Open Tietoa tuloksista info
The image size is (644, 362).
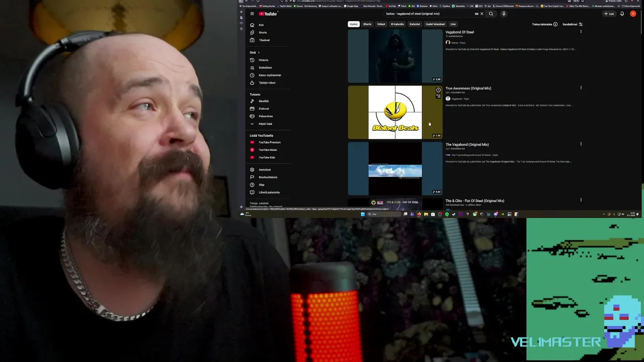pyautogui.click(x=544, y=24)
